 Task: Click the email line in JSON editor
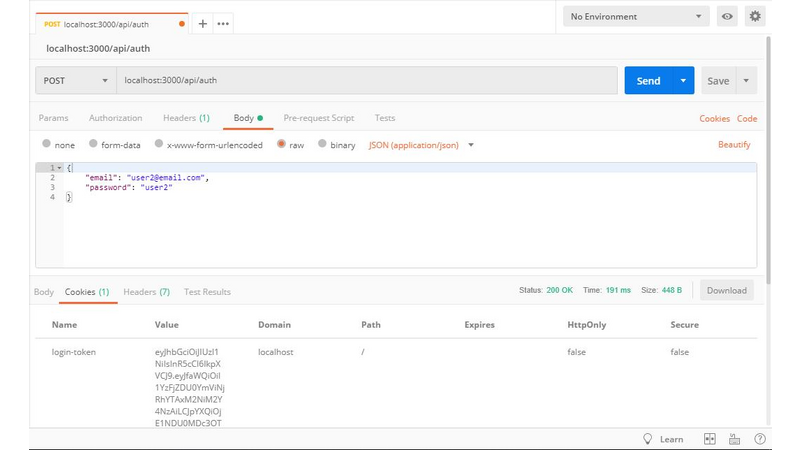point(147,178)
